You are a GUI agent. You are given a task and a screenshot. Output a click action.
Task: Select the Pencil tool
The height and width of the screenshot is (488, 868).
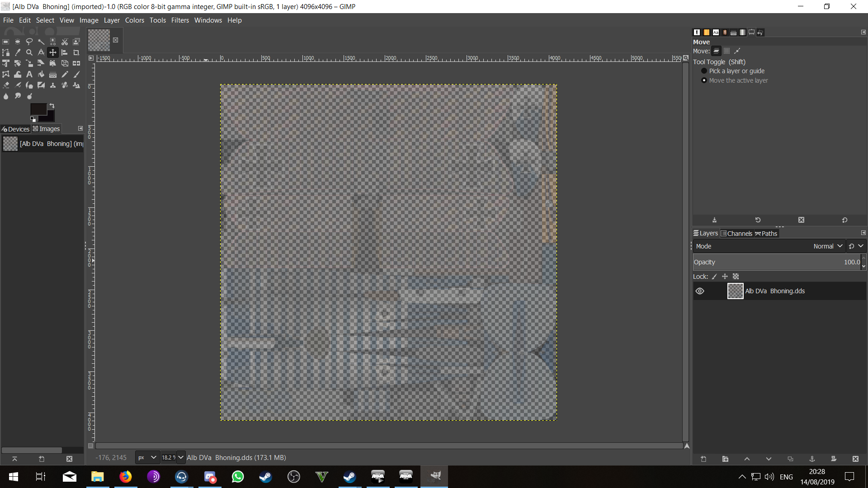[65, 74]
